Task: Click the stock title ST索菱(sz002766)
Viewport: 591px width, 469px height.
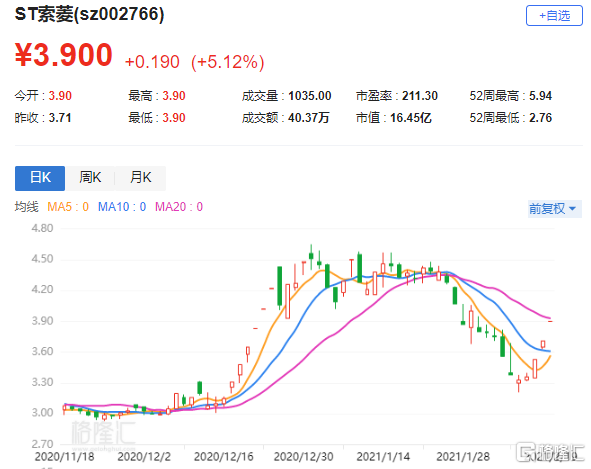Action: [89, 14]
